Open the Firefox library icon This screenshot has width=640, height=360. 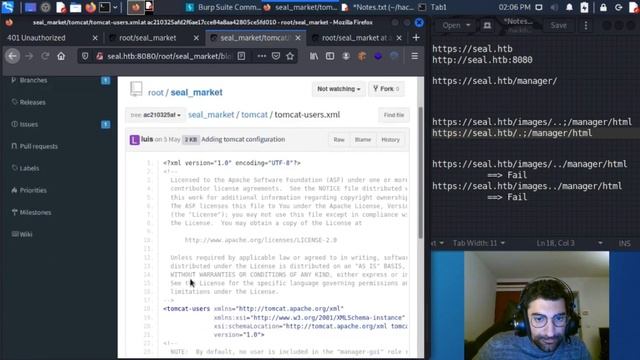[x=313, y=56]
